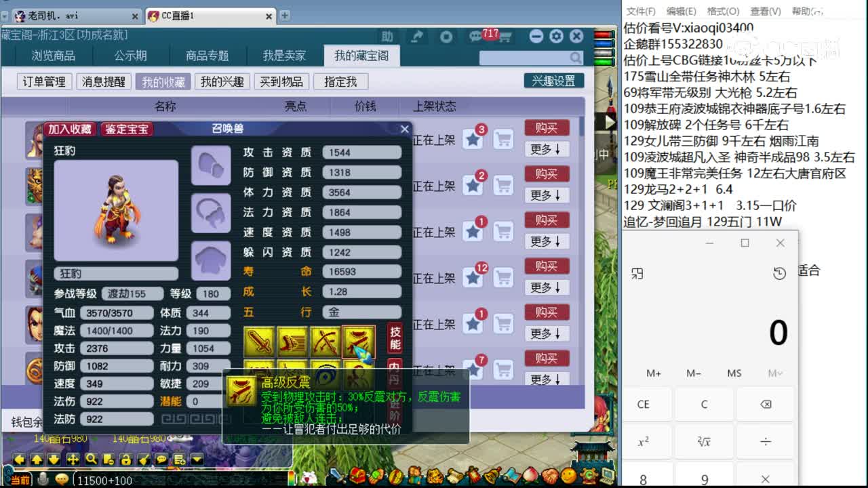Expand the down-arrow at end of game toolbar
Viewport: 868px width, 488px height.
pos(198,461)
